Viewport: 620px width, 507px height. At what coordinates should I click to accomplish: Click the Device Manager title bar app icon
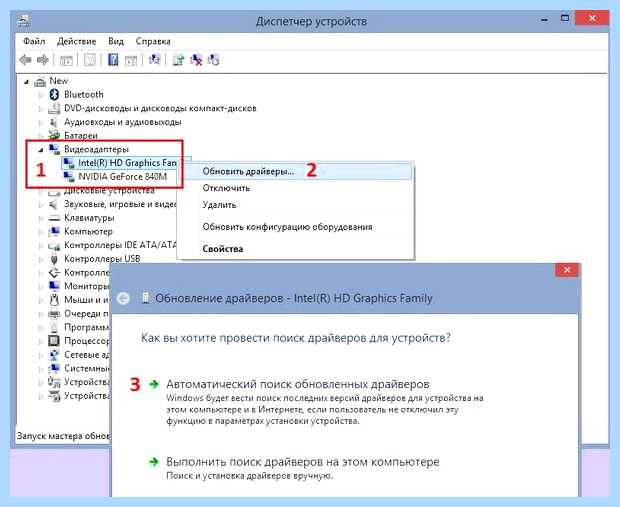coord(24,20)
